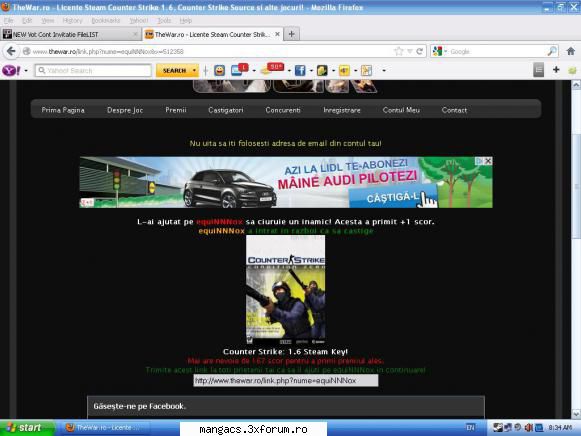Open the Tools menu
Screen dimensions: 581x436
[164, 20]
